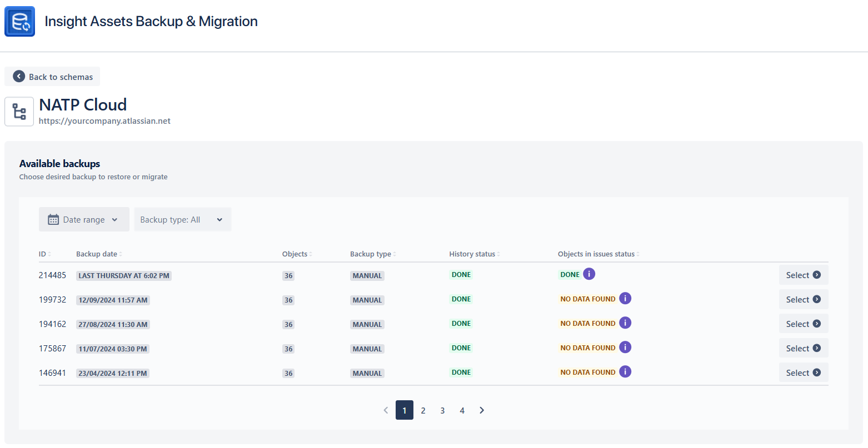Click date LAST THURSDAY AT 6:02 PM
The image size is (868, 448).
(x=124, y=276)
